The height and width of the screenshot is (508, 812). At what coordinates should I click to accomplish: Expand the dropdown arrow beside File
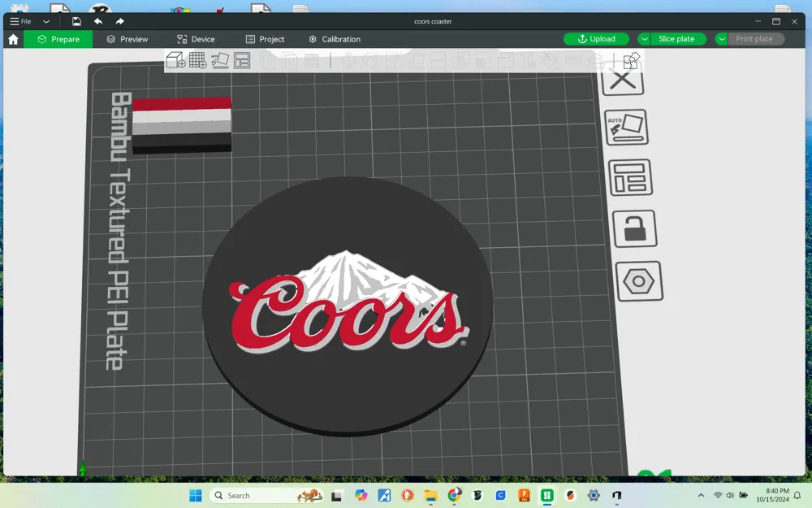tap(46, 22)
